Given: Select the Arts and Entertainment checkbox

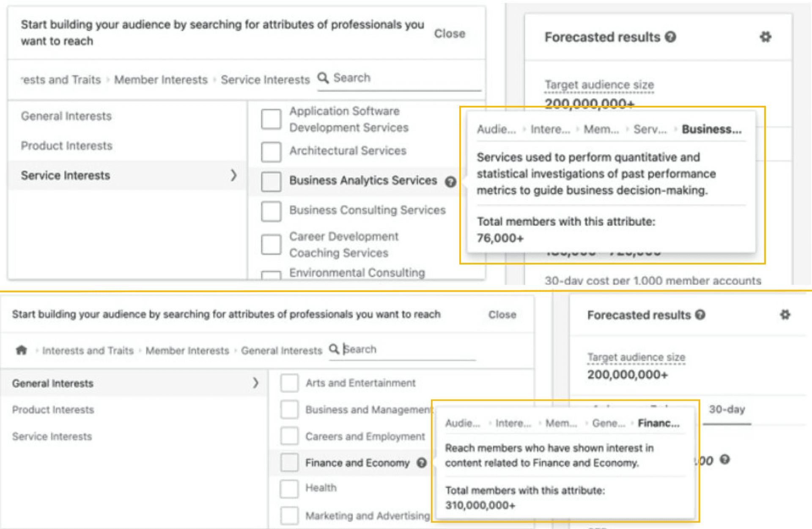Looking at the screenshot, I should pyautogui.click(x=289, y=383).
